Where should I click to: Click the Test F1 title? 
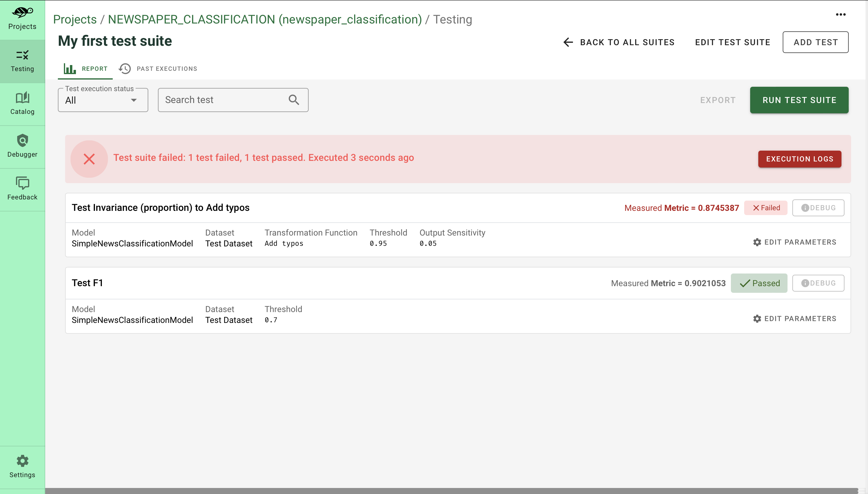click(x=87, y=283)
